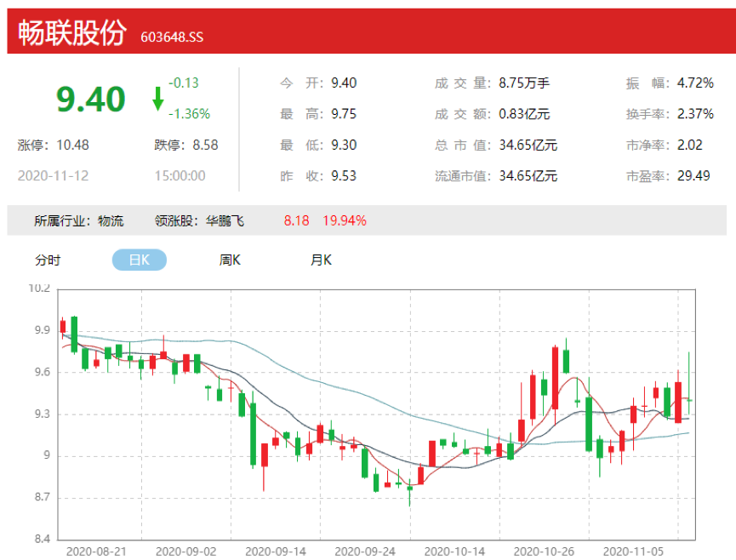
Task: Click the green downward arrow price indicator
Action: 157,97
